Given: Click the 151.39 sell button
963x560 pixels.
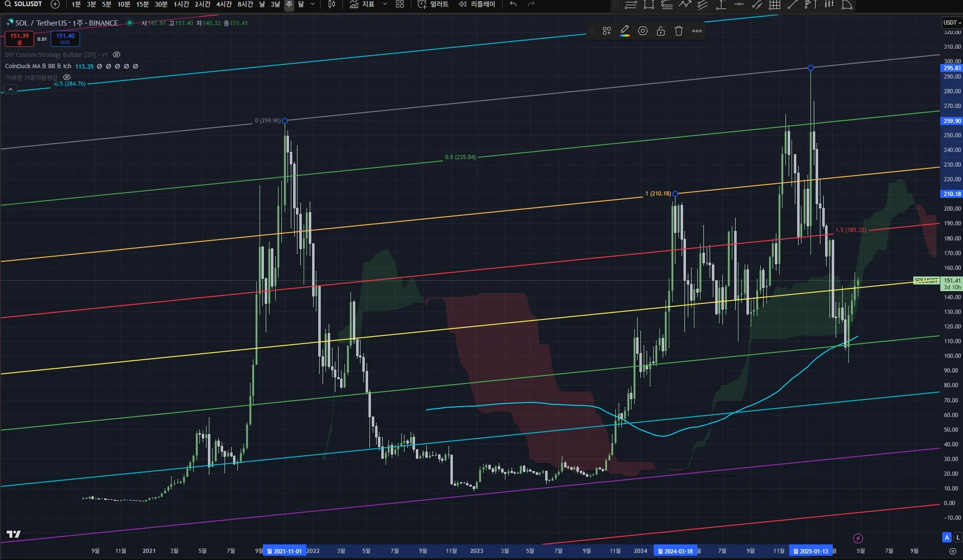Looking at the screenshot, I should coord(19,39).
